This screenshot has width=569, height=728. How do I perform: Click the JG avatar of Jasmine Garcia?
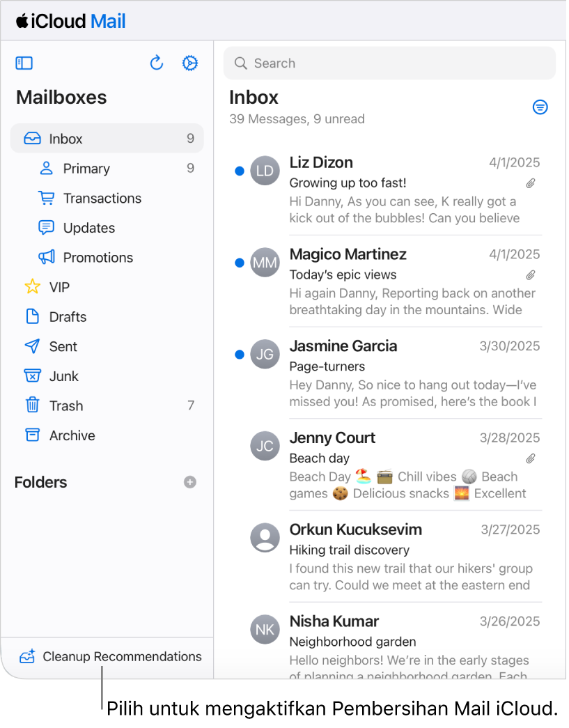(x=265, y=355)
